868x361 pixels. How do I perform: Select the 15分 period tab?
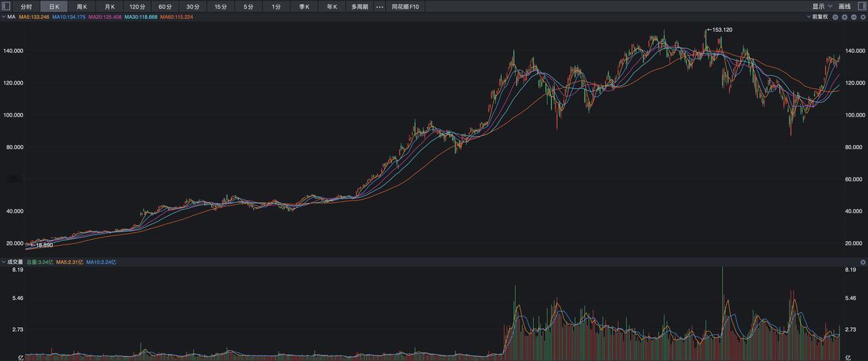(x=221, y=7)
